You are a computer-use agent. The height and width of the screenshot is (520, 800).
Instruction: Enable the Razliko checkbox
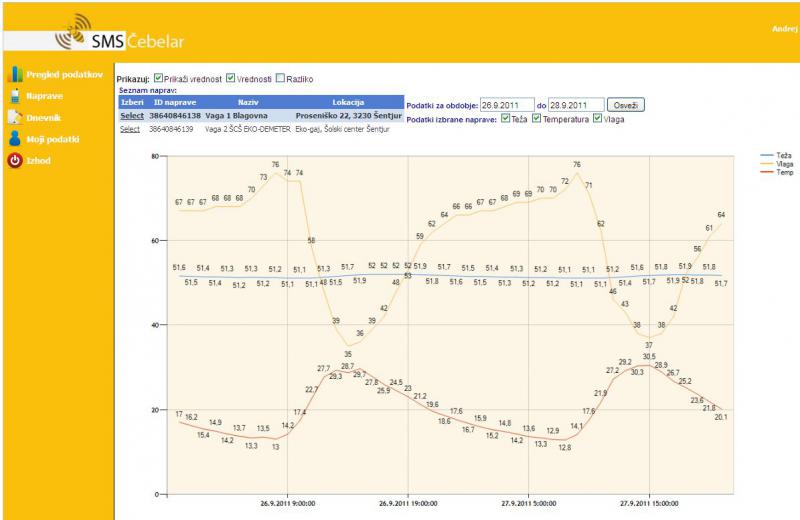280,78
